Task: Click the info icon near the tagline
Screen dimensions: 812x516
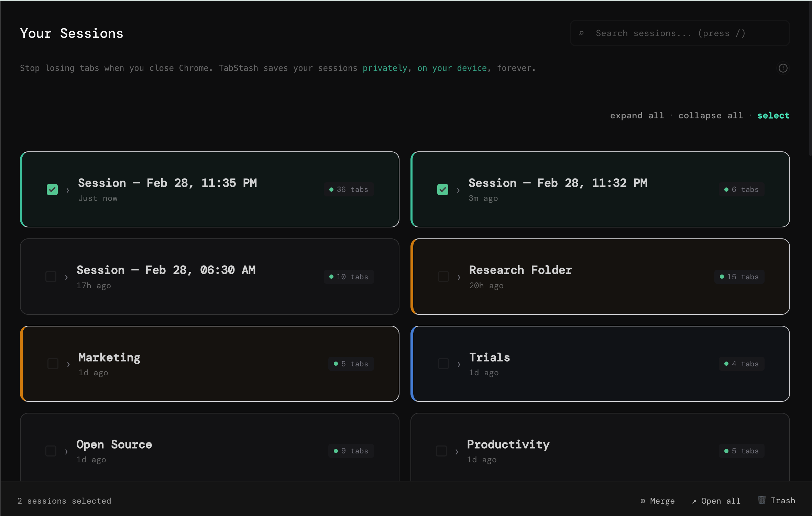Action: coord(782,68)
